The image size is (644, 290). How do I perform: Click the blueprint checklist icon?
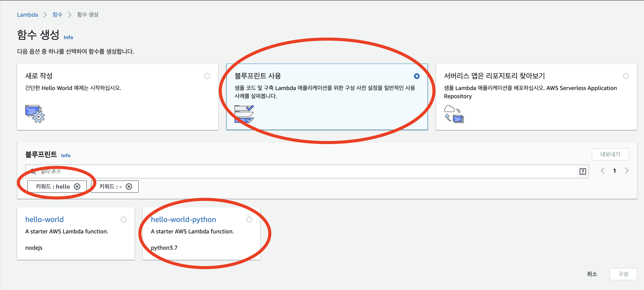(244, 114)
